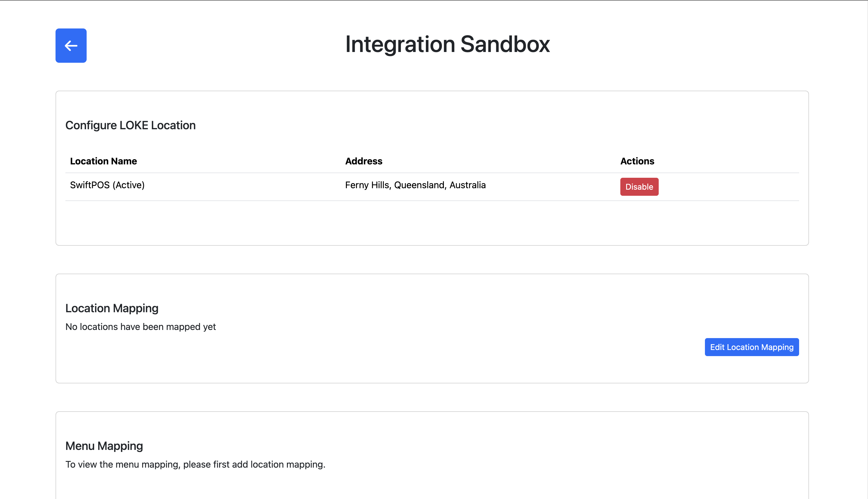Open Edit Location Mapping
This screenshot has height=499, width=868.
(752, 347)
